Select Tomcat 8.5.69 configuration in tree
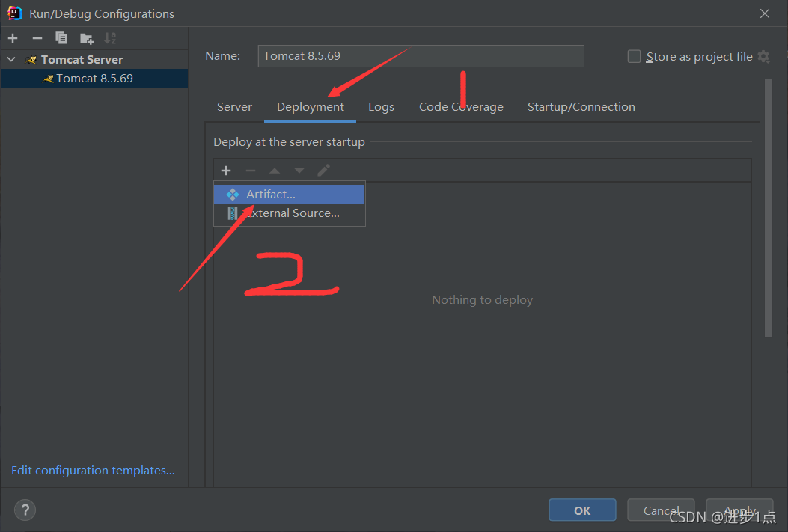Screen dimensions: 788x532 coord(94,79)
